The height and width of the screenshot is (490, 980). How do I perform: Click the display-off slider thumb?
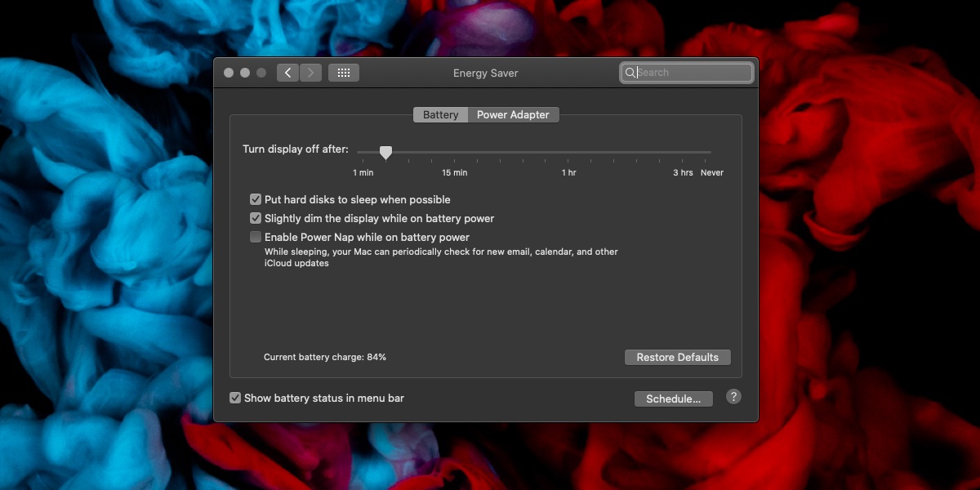385,152
